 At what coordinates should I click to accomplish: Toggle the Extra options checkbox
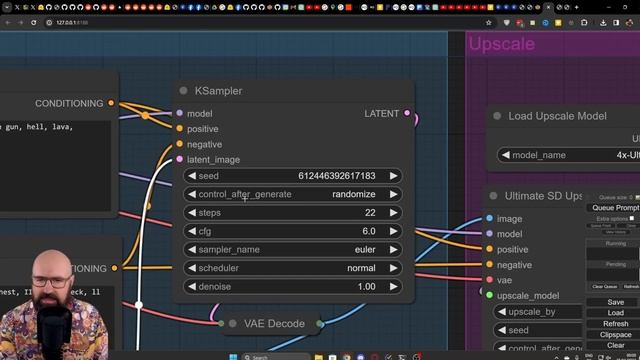(632, 218)
